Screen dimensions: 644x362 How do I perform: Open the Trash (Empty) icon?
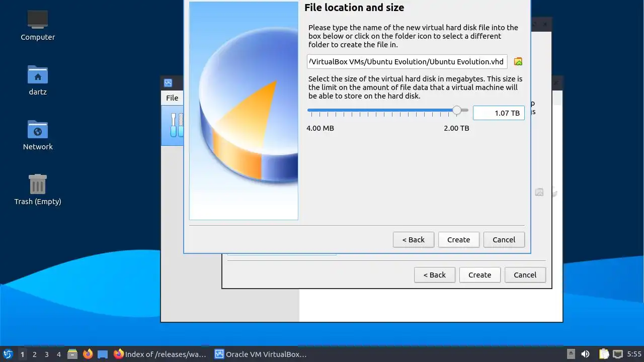click(38, 190)
